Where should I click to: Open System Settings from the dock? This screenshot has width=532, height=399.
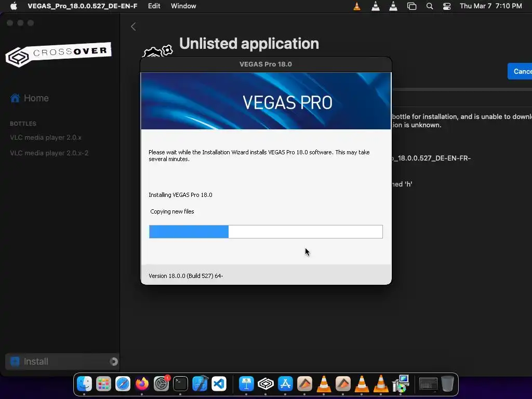161,384
